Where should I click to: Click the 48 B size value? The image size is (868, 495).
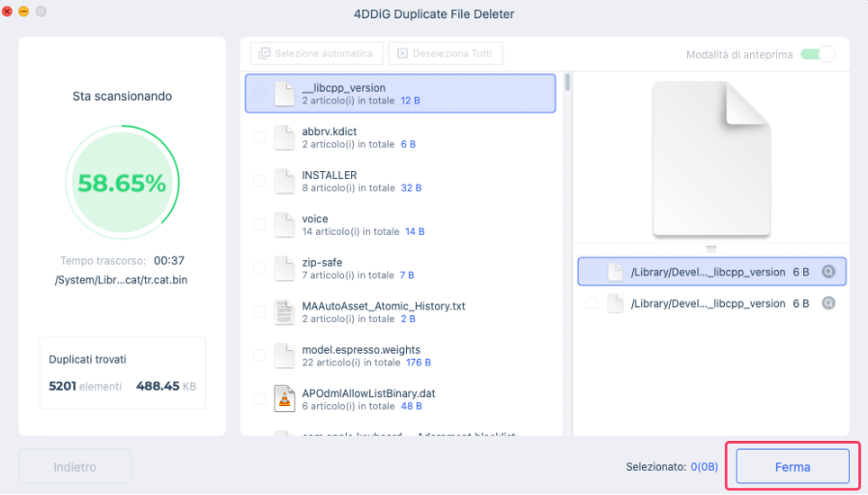click(411, 406)
